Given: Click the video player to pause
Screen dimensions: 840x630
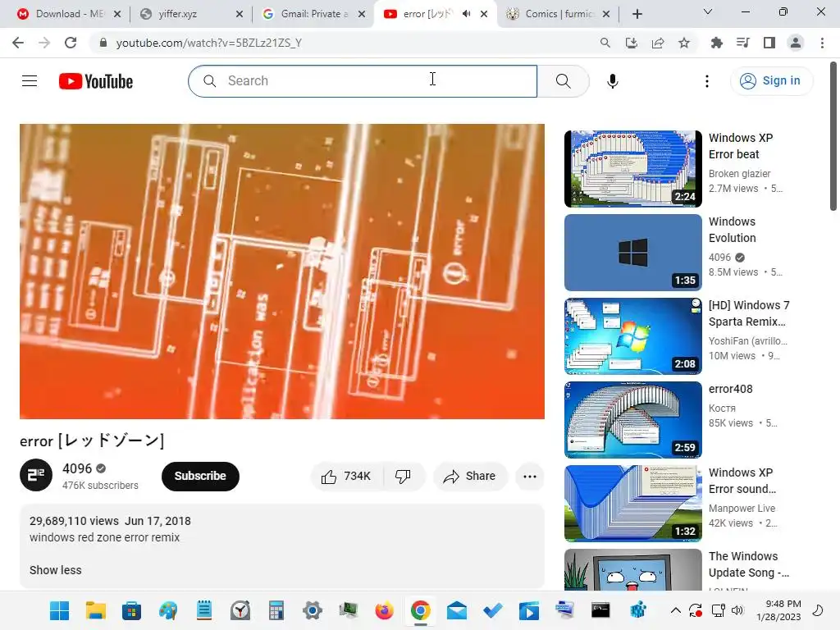Looking at the screenshot, I should tap(282, 272).
